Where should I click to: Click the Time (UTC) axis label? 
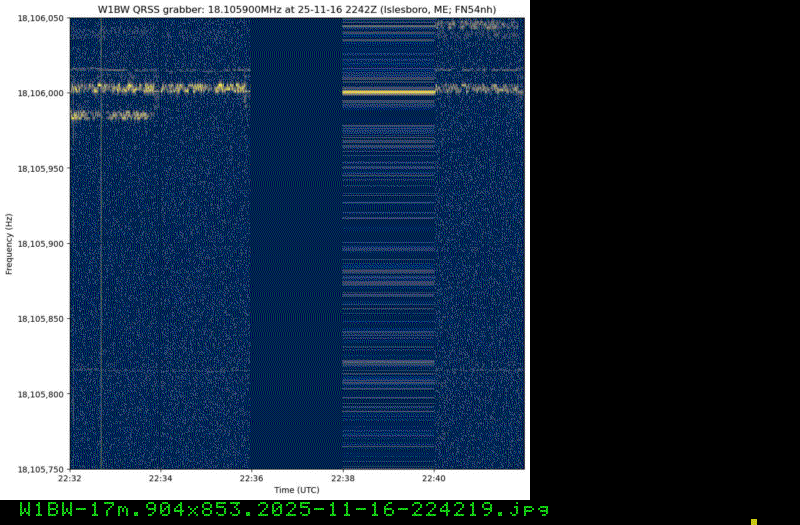click(297, 490)
